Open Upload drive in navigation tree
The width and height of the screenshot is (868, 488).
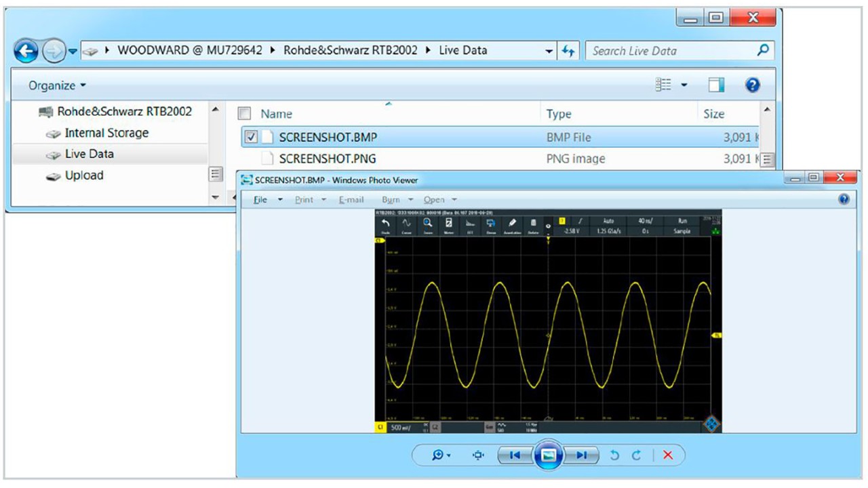pos(75,175)
